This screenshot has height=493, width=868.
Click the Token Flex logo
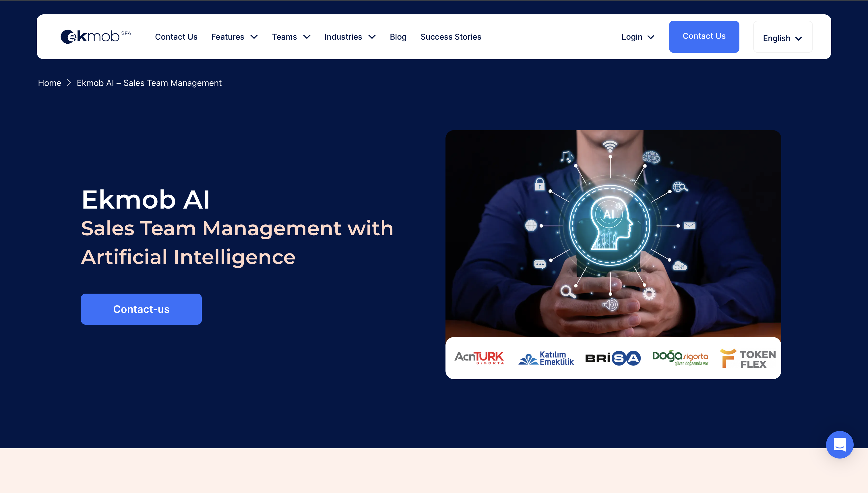747,359
